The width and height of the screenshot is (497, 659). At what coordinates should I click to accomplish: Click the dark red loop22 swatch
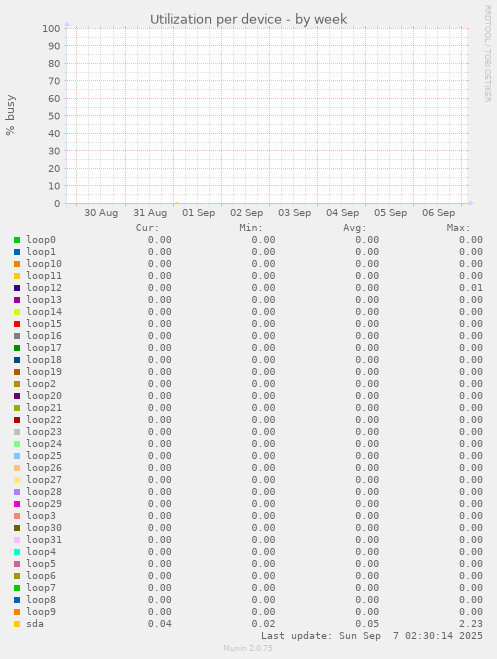point(17,420)
